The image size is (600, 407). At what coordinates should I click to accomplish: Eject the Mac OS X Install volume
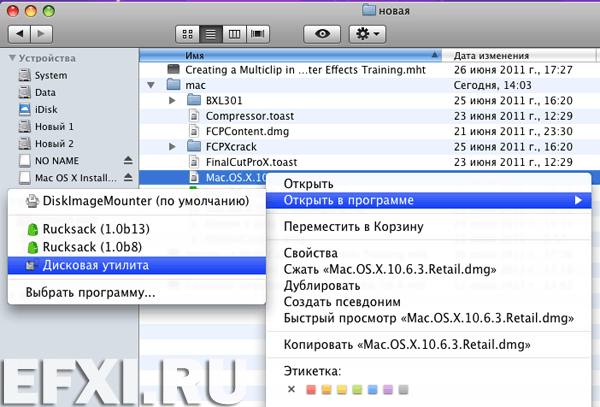click(x=128, y=177)
